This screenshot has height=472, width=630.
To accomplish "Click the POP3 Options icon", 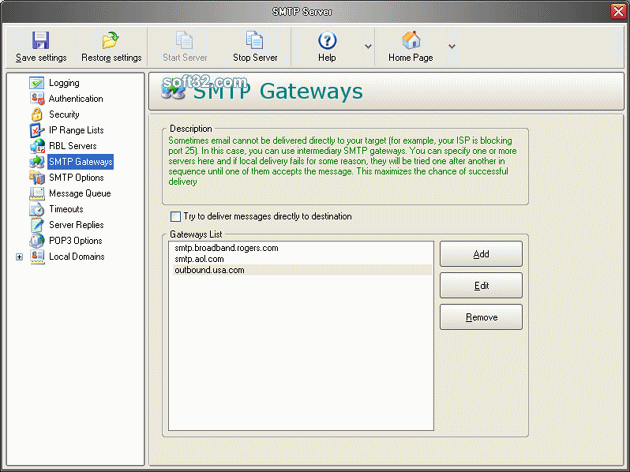I will (x=37, y=241).
